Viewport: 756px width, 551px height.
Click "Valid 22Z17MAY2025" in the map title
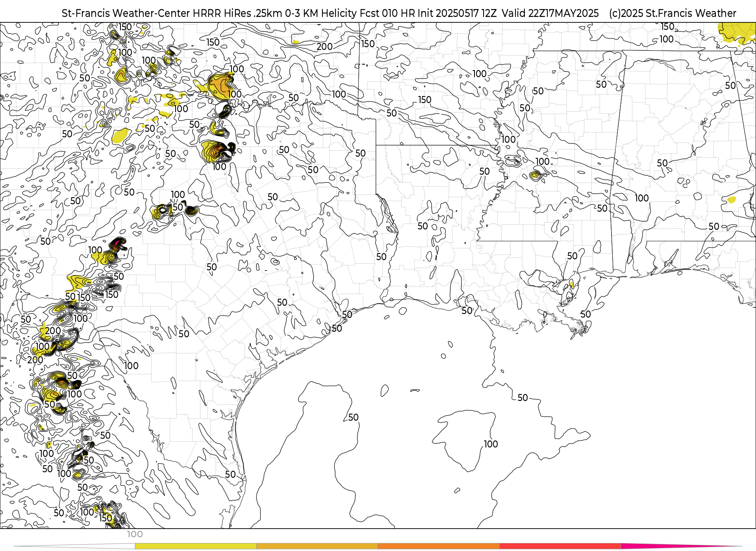[550, 13]
